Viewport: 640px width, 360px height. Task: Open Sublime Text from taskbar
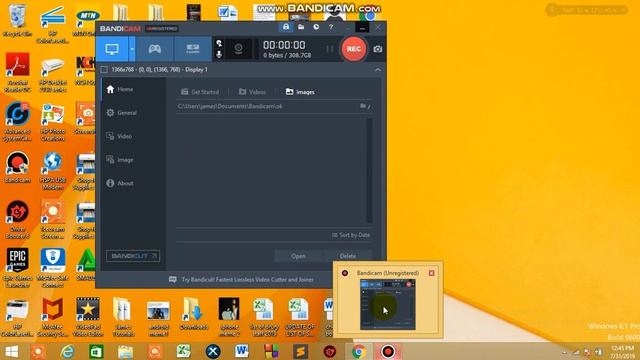tap(300, 351)
